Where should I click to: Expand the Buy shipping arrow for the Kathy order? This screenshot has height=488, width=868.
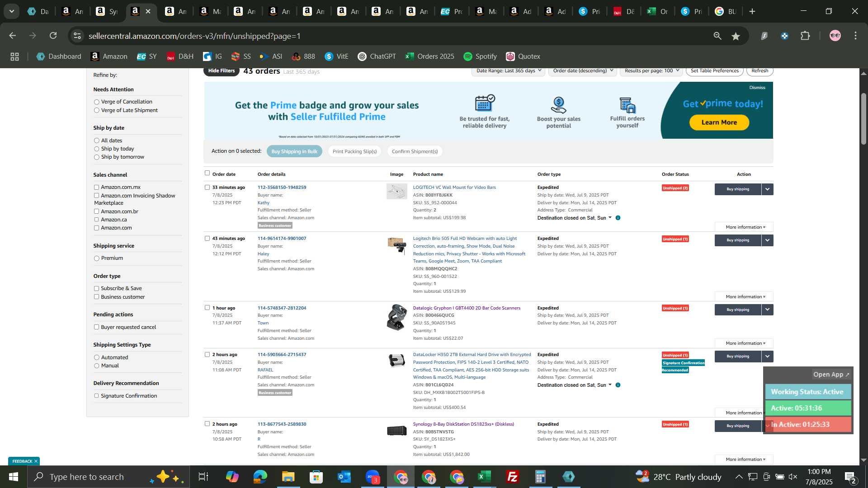768,189
